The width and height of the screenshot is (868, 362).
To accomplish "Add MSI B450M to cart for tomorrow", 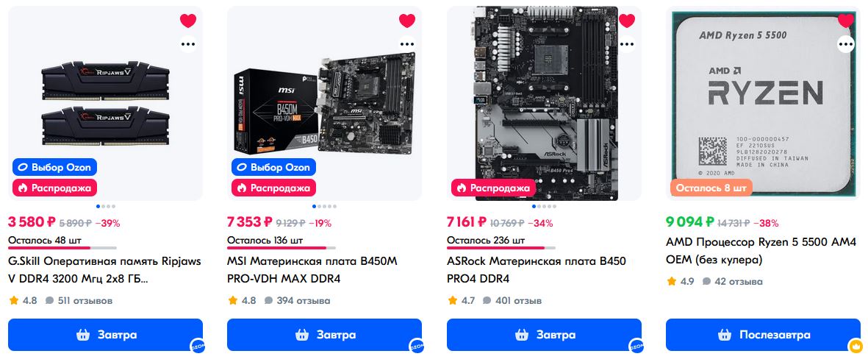I will click(324, 335).
